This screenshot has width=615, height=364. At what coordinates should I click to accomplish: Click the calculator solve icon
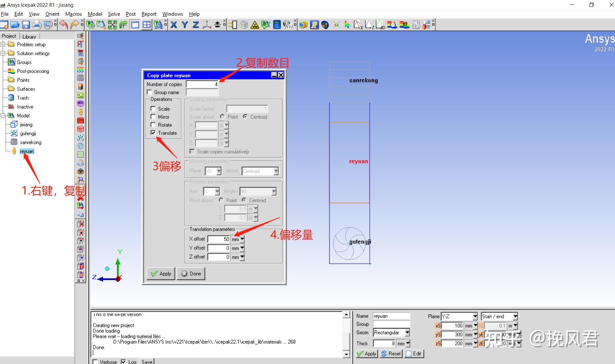point(277,24)
